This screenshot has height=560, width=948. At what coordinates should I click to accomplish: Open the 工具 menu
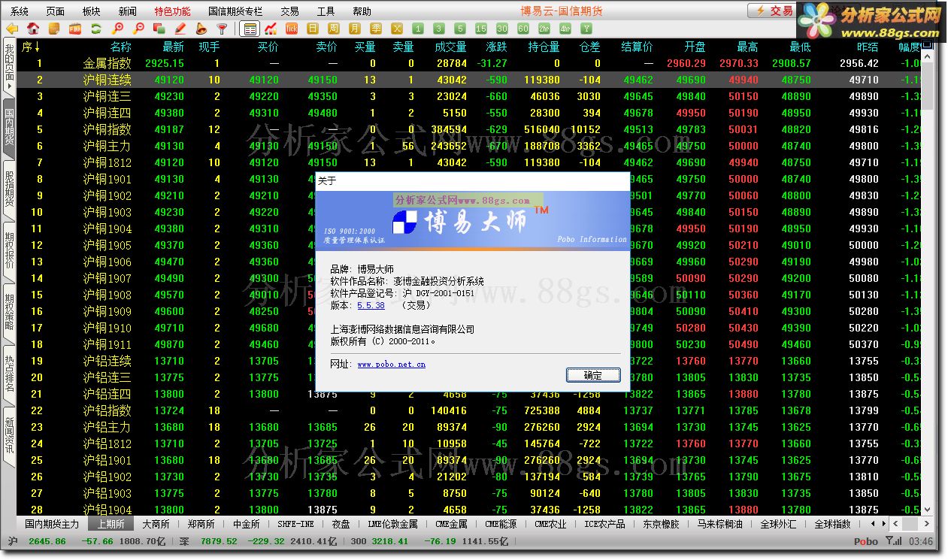click(x=326, y=11)
